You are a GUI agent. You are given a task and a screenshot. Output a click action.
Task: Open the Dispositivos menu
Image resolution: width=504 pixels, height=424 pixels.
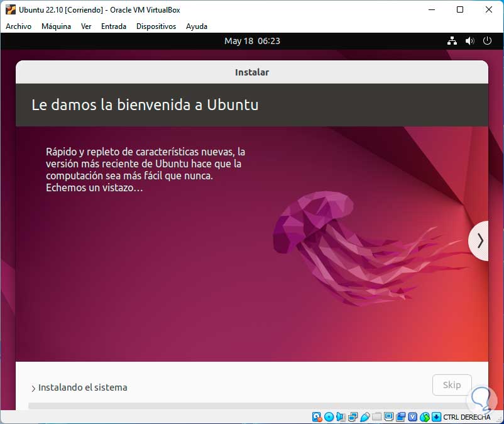click(156, 26)
